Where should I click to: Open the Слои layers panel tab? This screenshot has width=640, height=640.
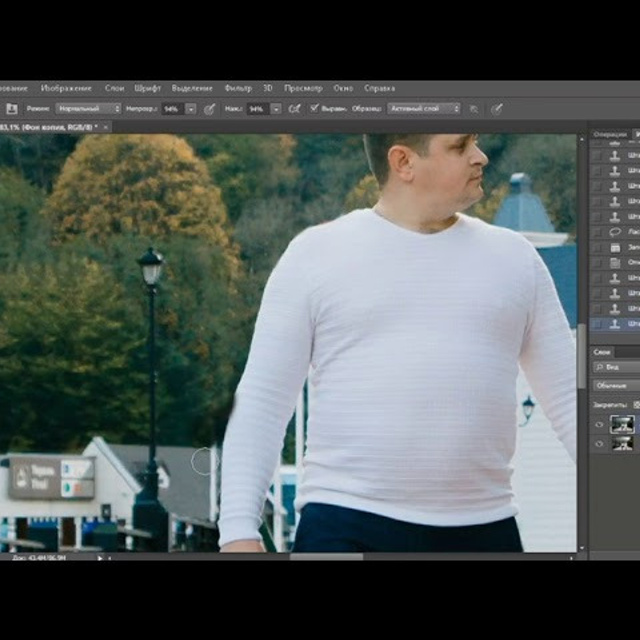pos(602,352)
